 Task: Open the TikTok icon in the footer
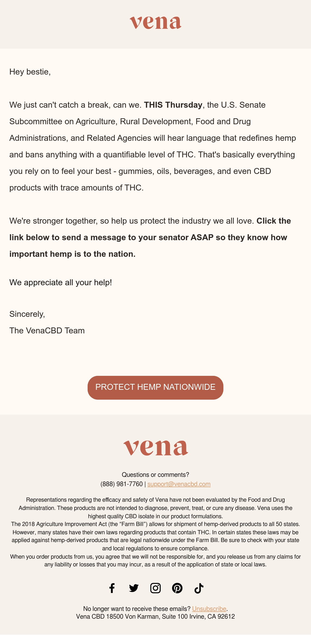click(x=199, y=588)
